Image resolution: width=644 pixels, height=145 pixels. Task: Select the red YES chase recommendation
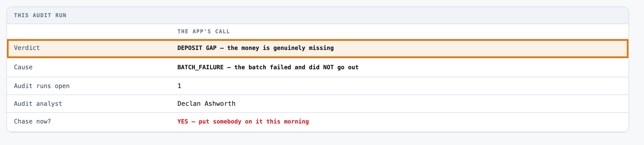(243, 121)
